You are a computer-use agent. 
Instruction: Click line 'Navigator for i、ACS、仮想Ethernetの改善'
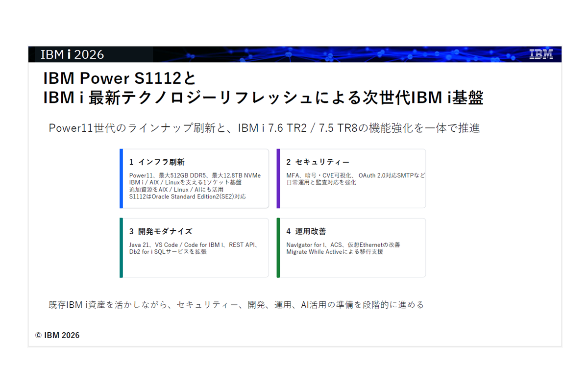343,245
